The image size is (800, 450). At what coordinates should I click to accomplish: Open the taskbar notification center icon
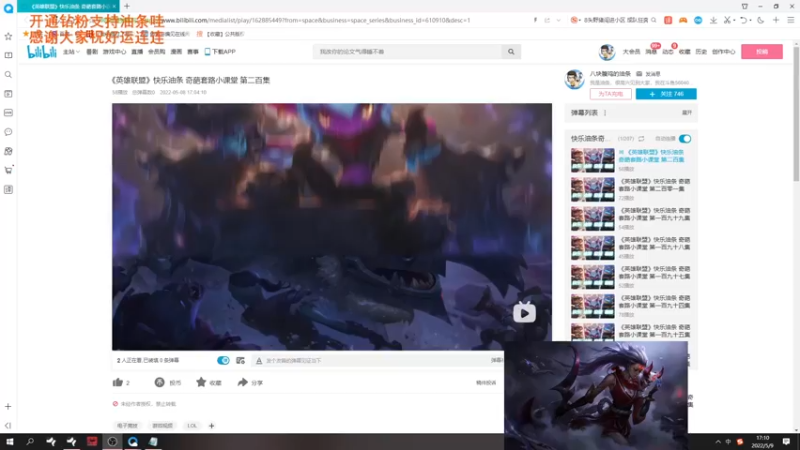click(786, 441)
